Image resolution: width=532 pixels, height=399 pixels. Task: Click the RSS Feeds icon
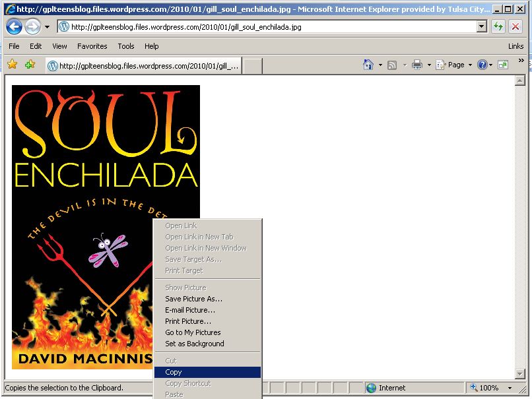[x=392, y=65]
